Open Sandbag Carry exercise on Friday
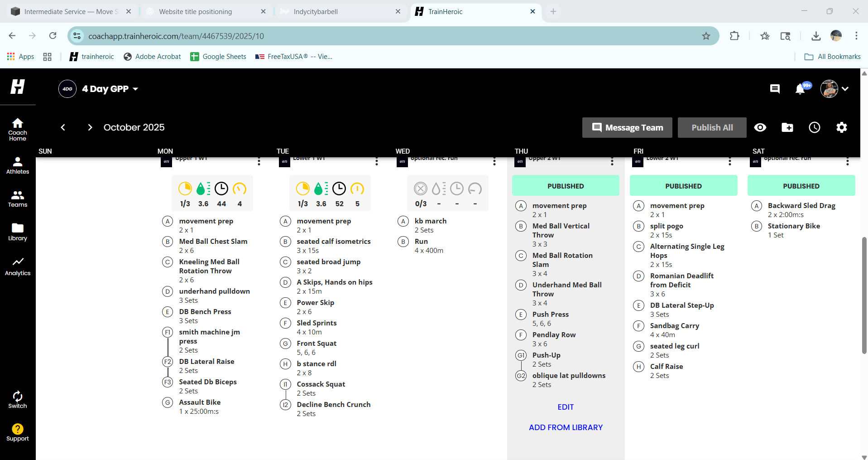This screenshot has height=460, width=868. click(675, 326)
